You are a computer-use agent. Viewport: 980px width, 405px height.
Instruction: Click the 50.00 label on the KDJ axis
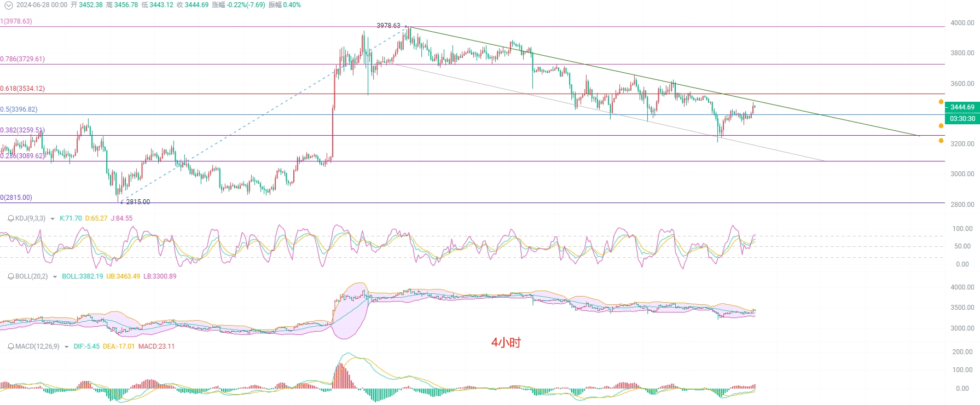[x=962, y=246]
